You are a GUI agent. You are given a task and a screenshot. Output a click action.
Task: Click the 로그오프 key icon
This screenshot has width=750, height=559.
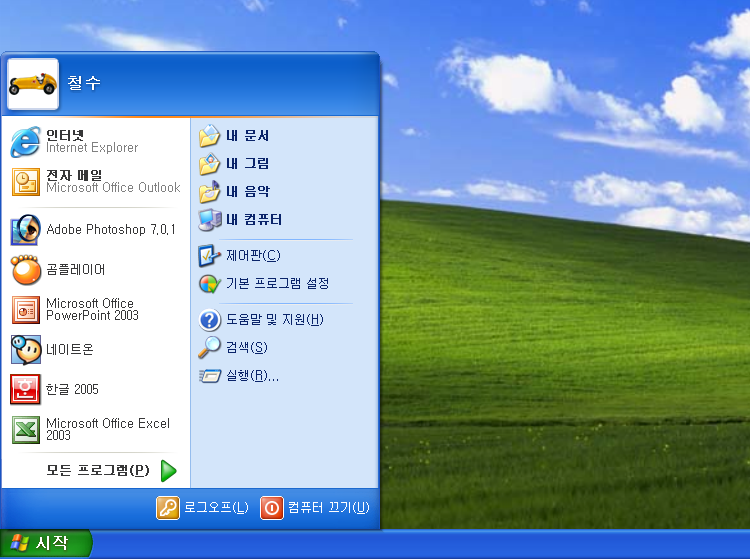pyautogui.click(x=168, y=508)
